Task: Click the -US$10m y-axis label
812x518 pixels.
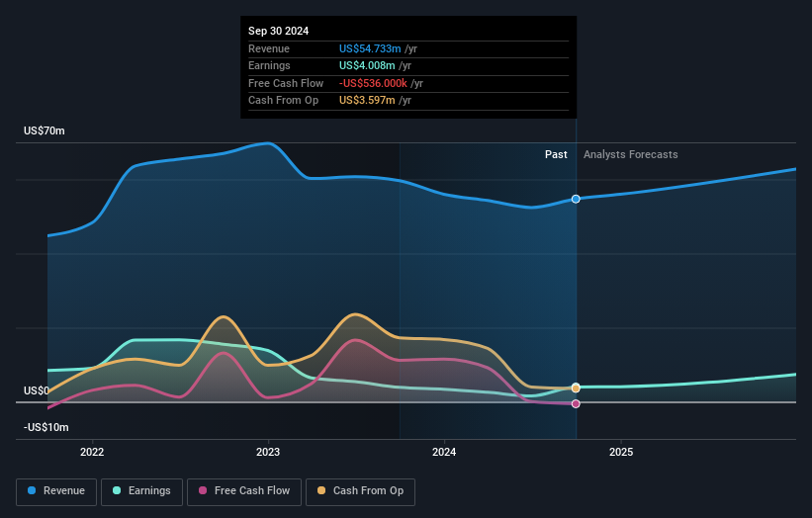Action: 46,427
